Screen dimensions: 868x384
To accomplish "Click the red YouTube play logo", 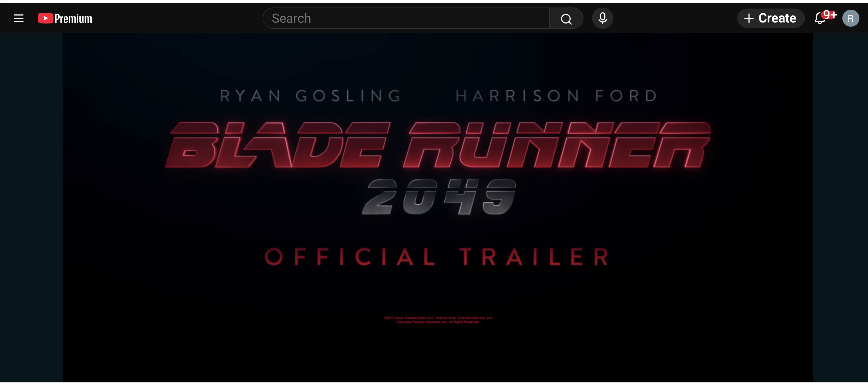I will click(45, 18).
